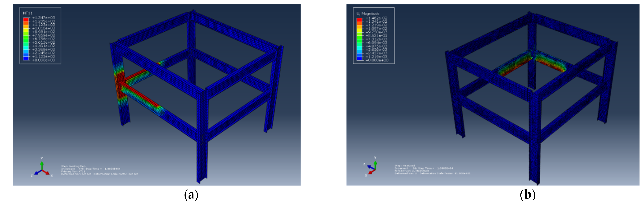Click the cyan swatch in U Magnitude legend
Viewport: 644px width, 204px height.
359,48
